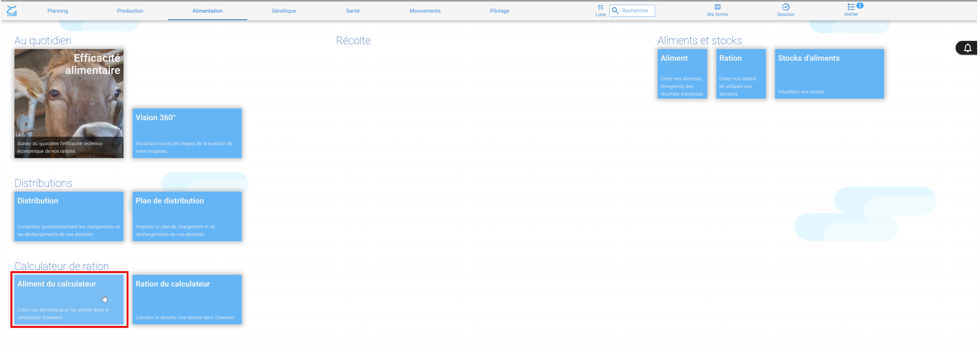Open the Atelier list icon
This screenshot has height=349, width=980.
click(x=851, y=7)
